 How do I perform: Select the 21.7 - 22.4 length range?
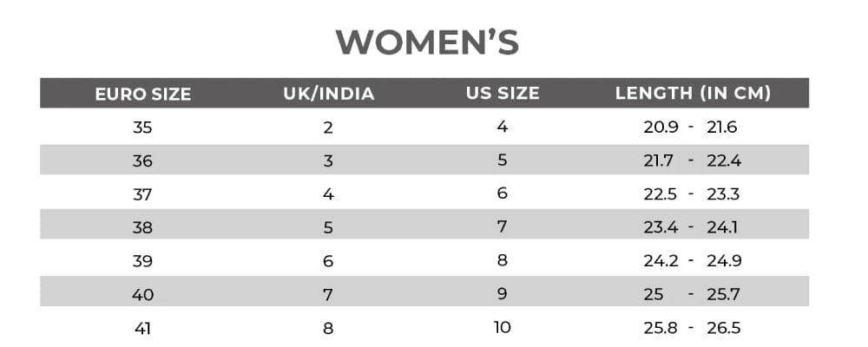[x=692, y=161]
